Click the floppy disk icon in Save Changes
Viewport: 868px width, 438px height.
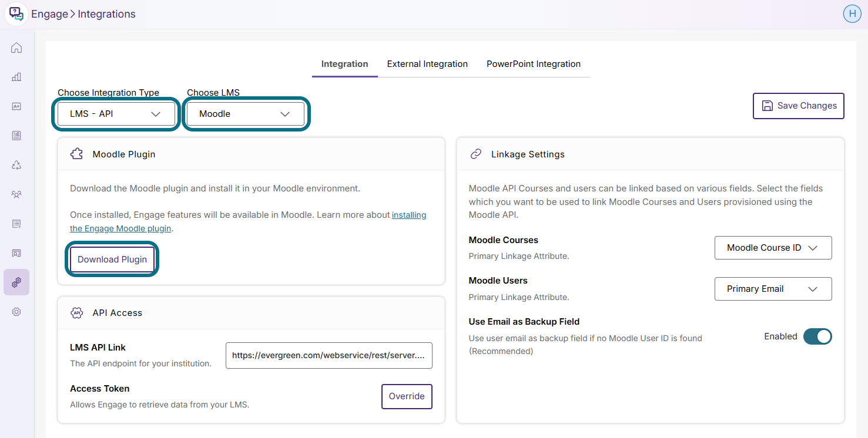point(767,106)
